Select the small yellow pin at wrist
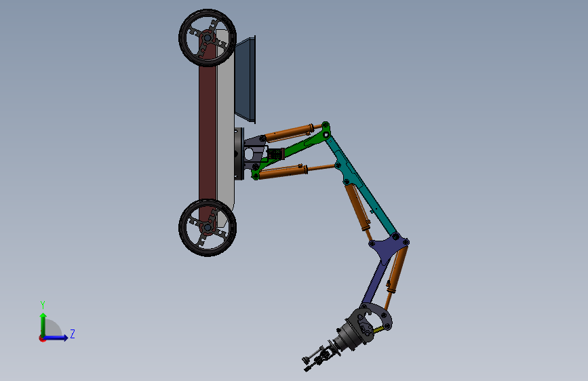Image resolution: width=588 pixels, height=381 pixels. 378,330
